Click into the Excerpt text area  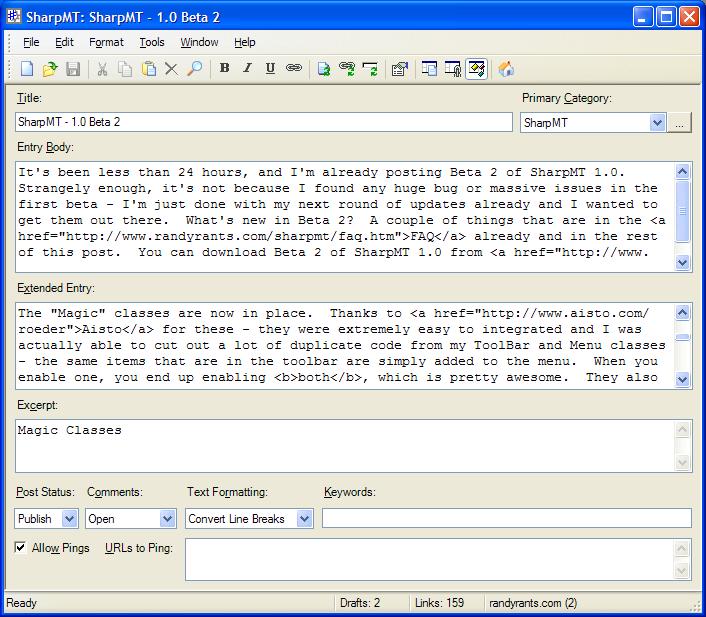345,446
